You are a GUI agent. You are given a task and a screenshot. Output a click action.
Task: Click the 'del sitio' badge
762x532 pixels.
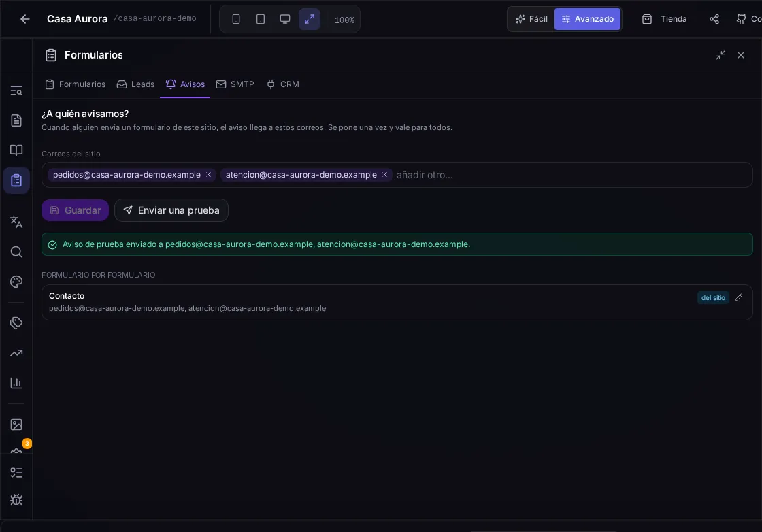click(713, 297)
